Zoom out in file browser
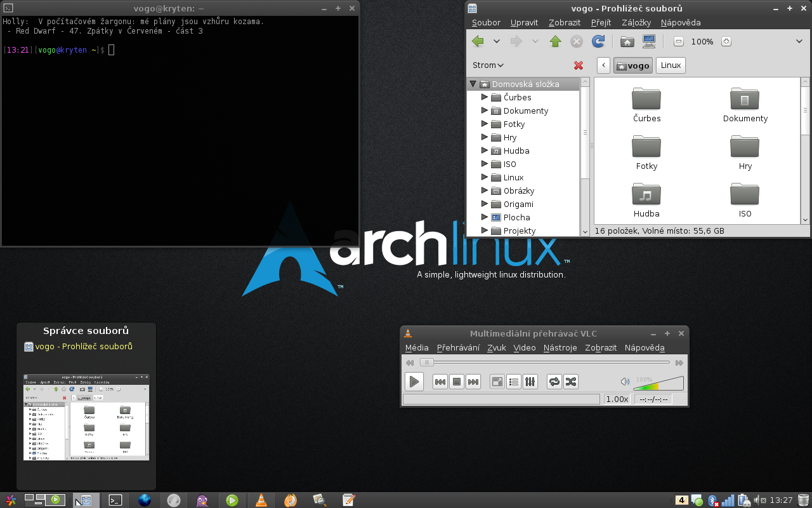 point(678,41)
